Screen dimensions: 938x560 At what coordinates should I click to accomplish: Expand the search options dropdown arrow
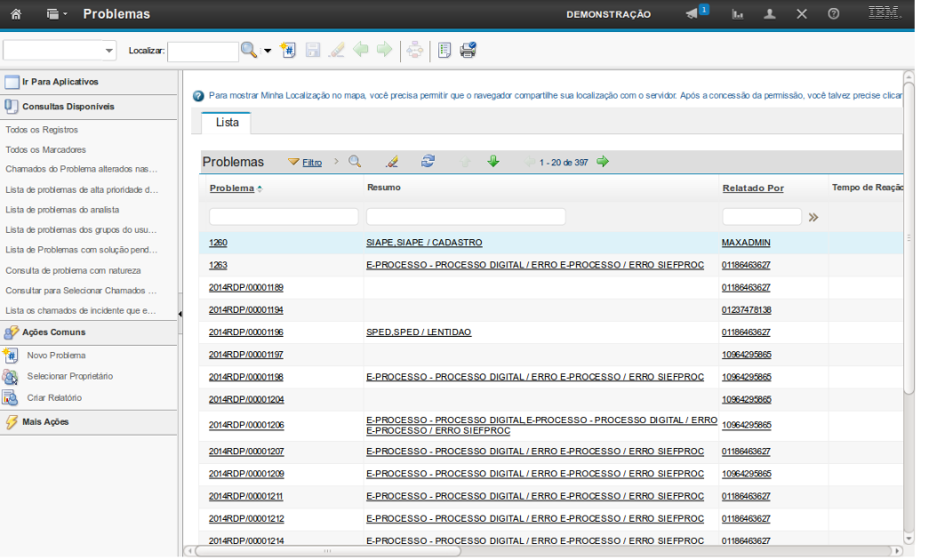click(x=268, y=51)
